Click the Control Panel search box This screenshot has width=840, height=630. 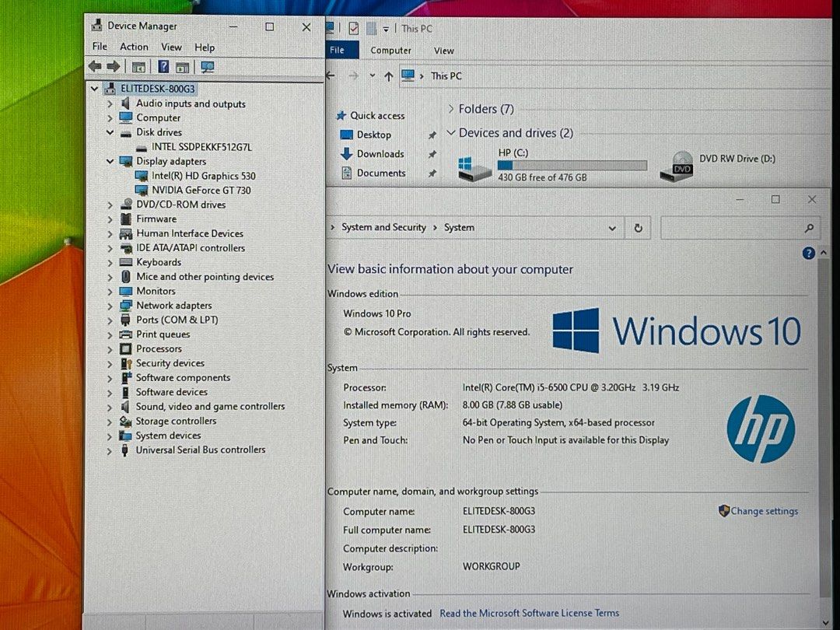click(731, 228)
